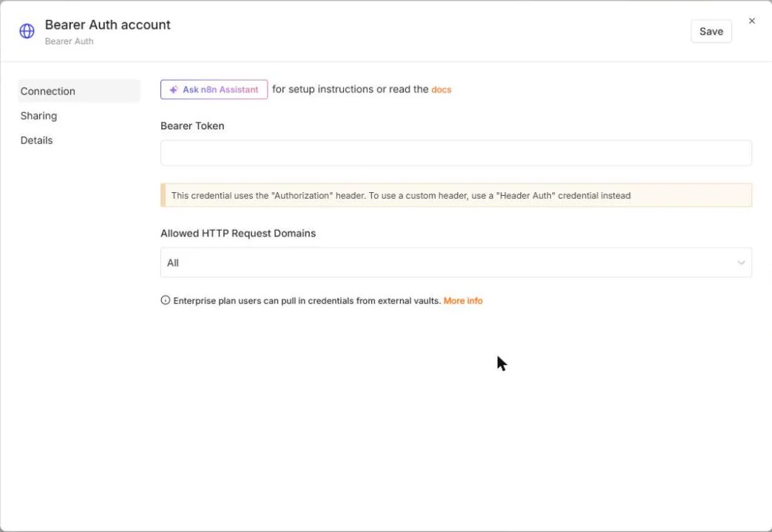Click the More info link
The height and width of the screenshot is (532, 772).
[463, 301]
